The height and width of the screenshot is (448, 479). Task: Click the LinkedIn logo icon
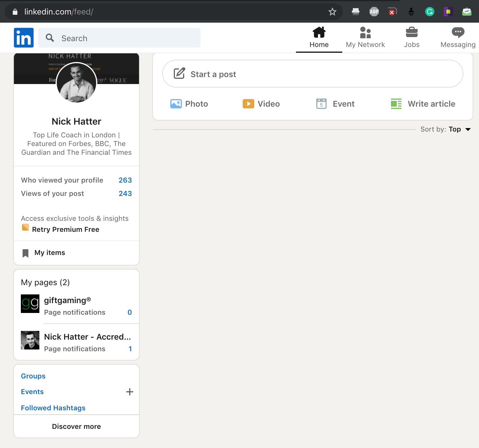tap(24, 38)
